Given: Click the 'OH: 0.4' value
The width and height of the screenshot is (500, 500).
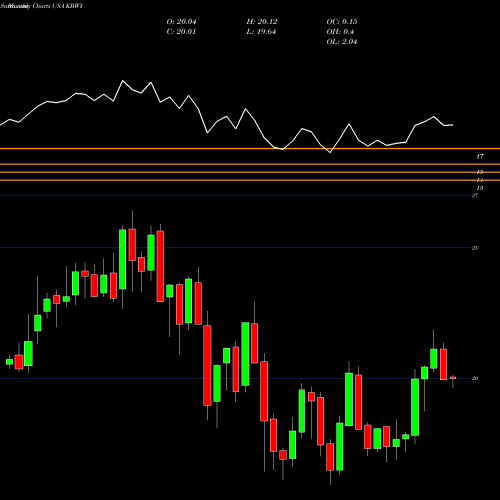Looking at the screenshot, I should 340,32.
